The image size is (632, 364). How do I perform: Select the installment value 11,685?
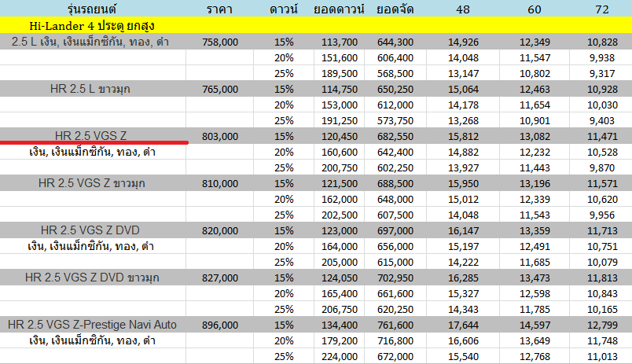point(535,263)
